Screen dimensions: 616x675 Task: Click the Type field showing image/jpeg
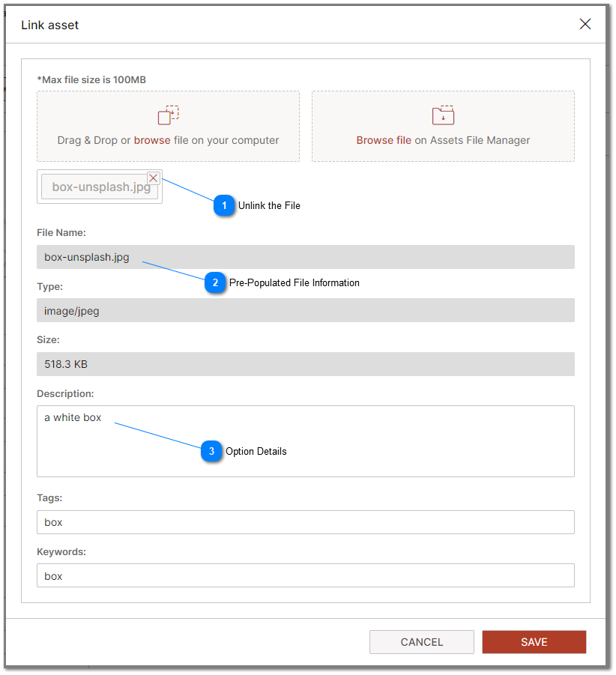click(x=305, y=310)
